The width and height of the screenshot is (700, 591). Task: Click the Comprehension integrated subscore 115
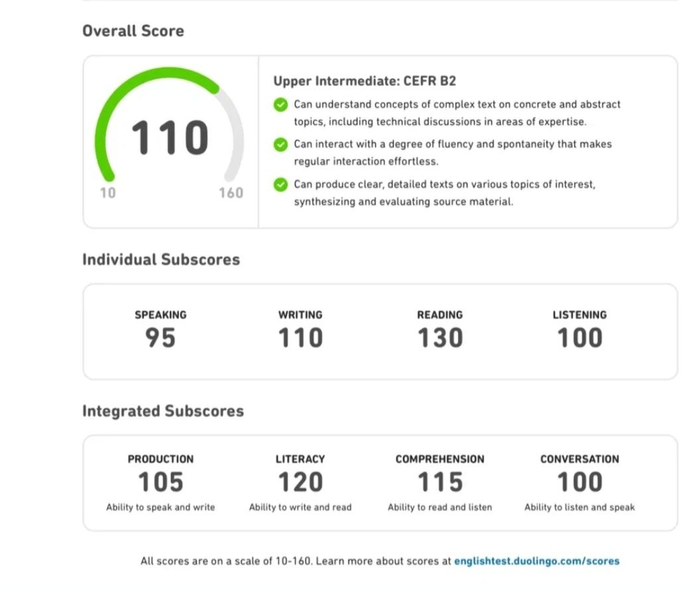[440, 483]
